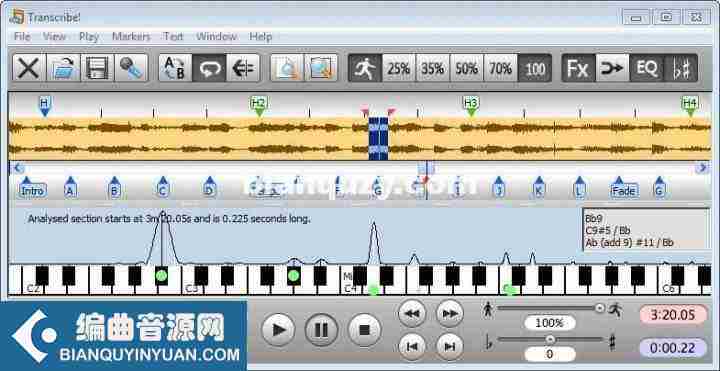This screenshot has width=720, height=371.
Task: Toggle the EQ button
Action: point(647,68)
